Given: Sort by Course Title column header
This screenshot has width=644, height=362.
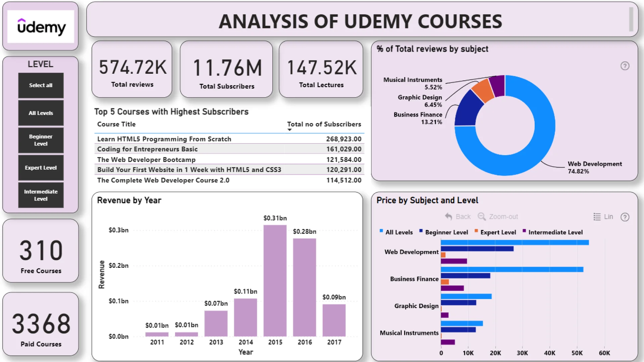Looking at the screenshot, I should click(x=116, y=124).
